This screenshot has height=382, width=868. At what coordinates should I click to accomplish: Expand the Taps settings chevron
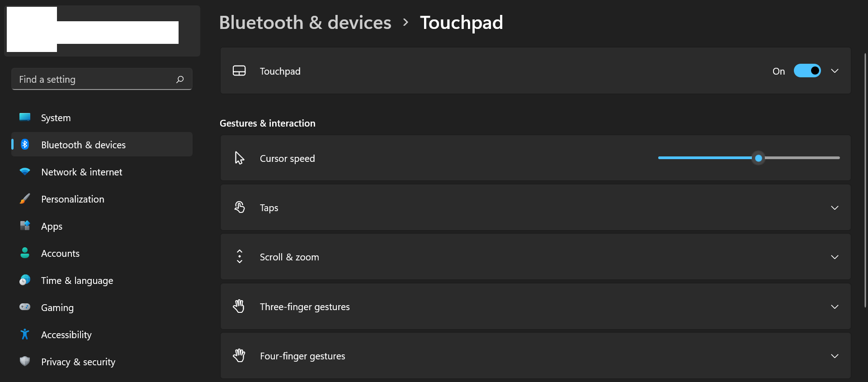(x=835, y=208)
